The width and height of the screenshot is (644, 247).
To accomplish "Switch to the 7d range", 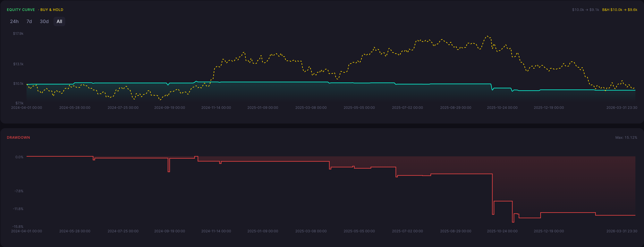I will (29, 21).
